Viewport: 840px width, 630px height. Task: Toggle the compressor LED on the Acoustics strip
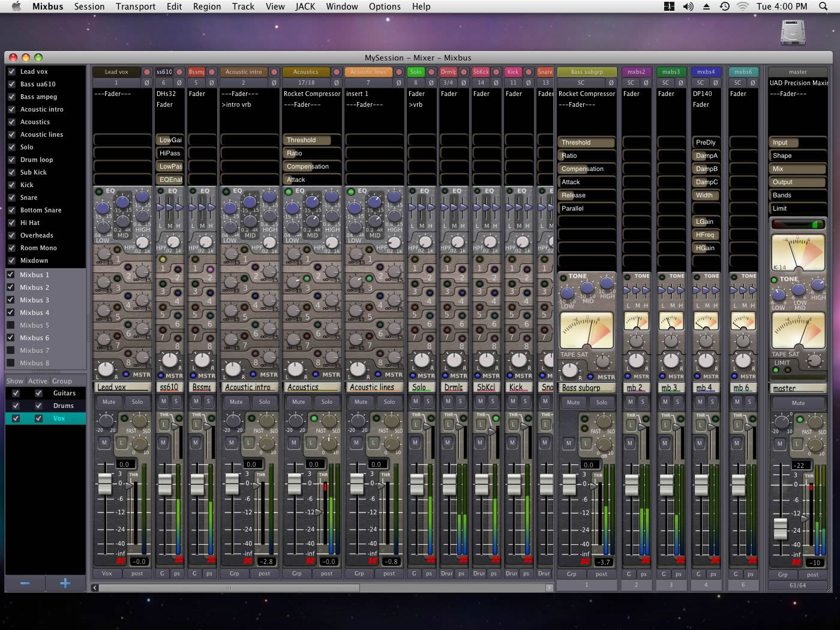[313, 418]
